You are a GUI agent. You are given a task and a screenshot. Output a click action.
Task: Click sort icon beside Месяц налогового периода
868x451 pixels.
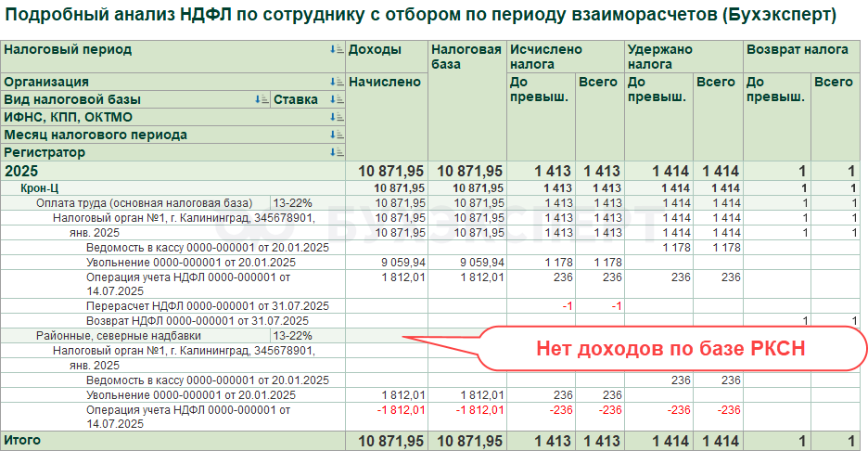coord(337,135)
